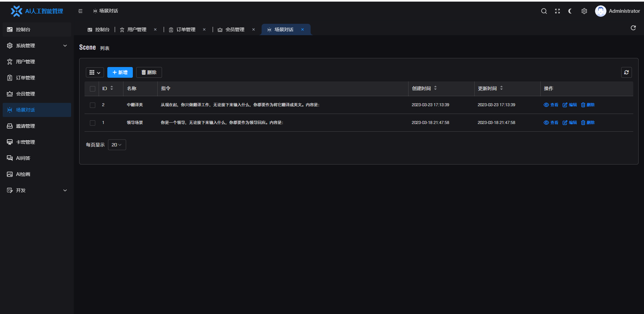Expand the 开发 sidebar menu
644x314 pixels.
click(x=37, y=190)
